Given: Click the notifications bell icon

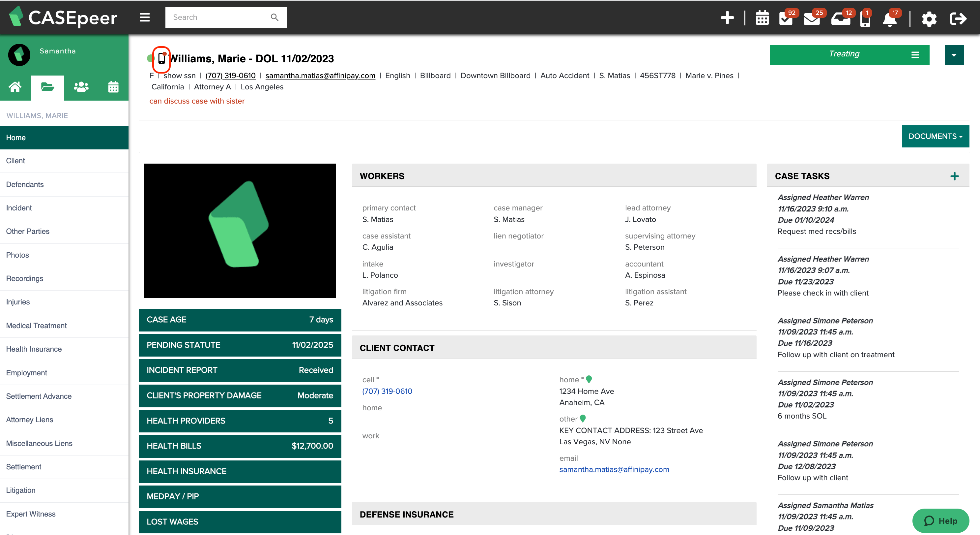Looking at the screenshot, I should pos(889,19).
